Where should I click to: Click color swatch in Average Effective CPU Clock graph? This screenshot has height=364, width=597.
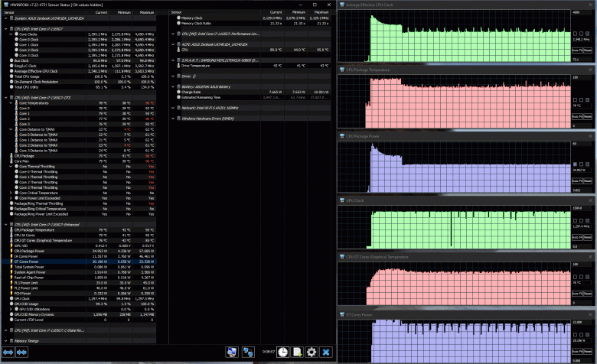click(588, 34)
